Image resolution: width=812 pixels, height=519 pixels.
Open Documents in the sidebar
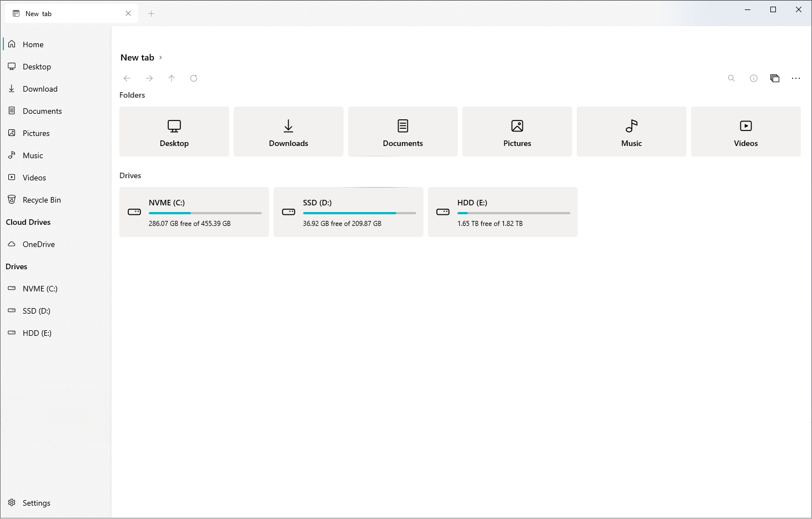click(56, 111)
